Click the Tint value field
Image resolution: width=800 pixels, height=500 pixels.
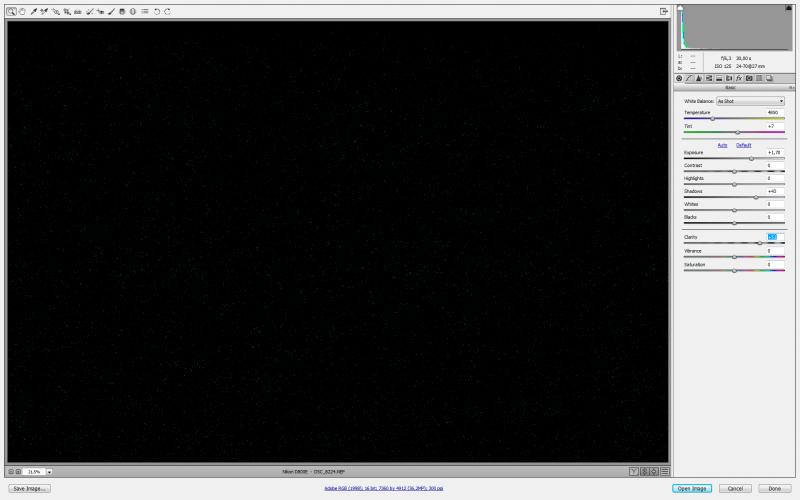(774, 126)
